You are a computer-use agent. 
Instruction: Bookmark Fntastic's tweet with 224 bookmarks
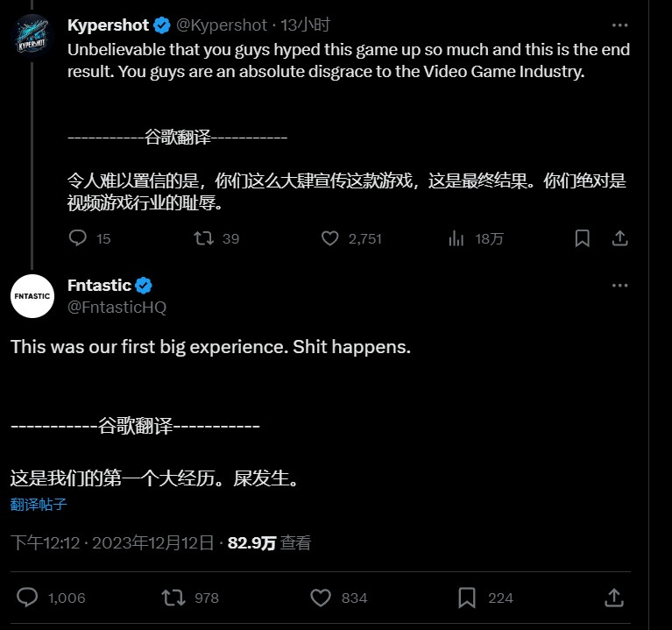[467, 598]
